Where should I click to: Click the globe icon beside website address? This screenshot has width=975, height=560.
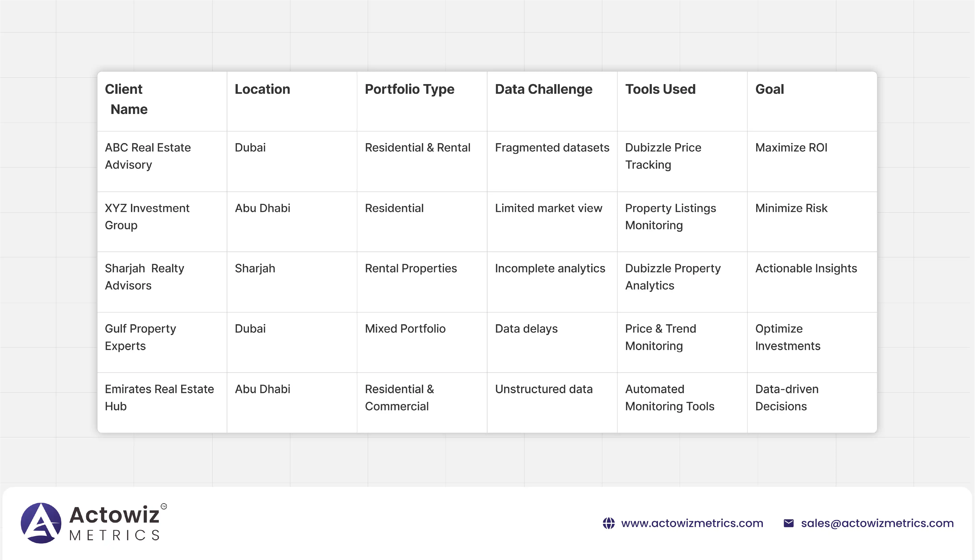609,523
